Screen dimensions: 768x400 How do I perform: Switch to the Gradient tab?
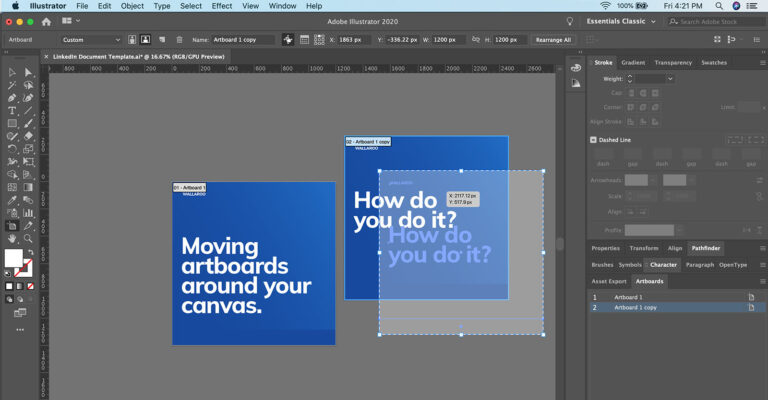pyautogui.click(x=633, y=63)
